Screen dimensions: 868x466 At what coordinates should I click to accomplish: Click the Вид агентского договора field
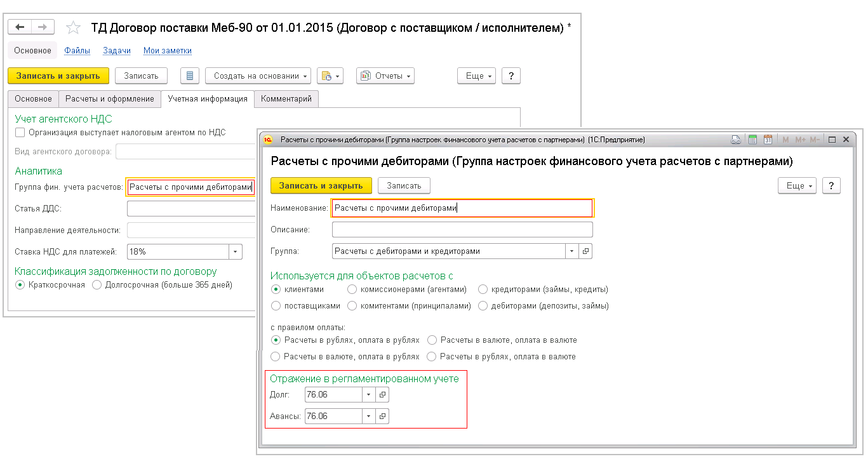pos(185,152)
